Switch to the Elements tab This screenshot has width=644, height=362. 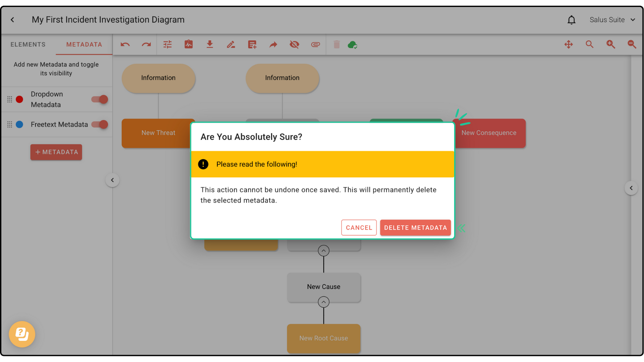(28, 45)
